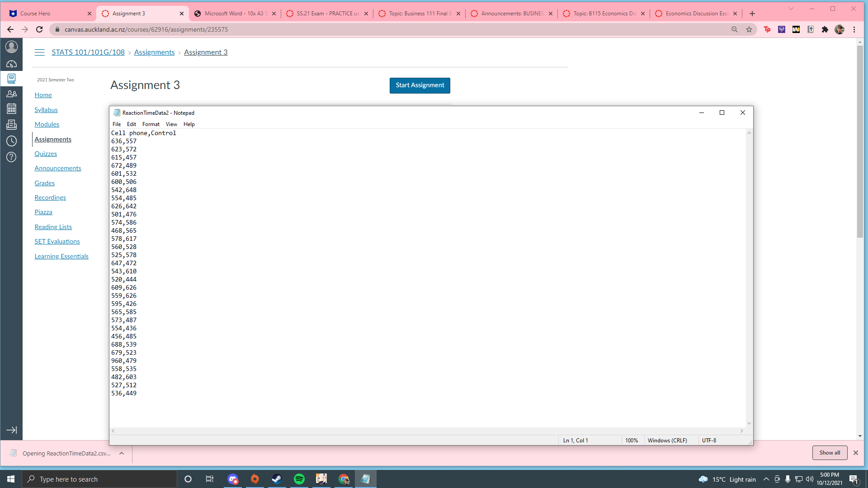Open the Notepad Format menu
Viewport: 868px width, 488px height.
point(151,124)
